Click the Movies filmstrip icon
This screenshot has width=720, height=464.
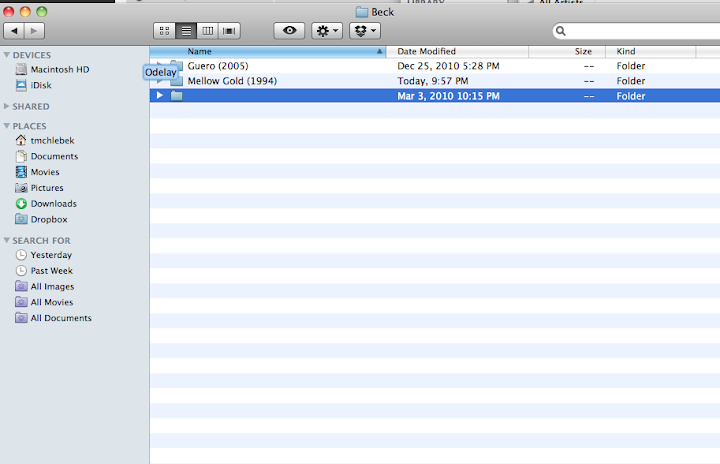(21, 172)
